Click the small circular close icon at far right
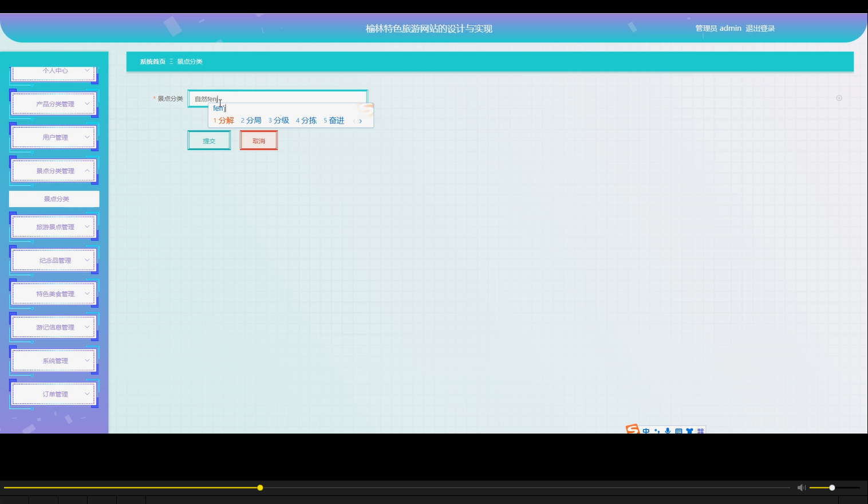Viewport: 868px width, 504px height. (839, 98)
